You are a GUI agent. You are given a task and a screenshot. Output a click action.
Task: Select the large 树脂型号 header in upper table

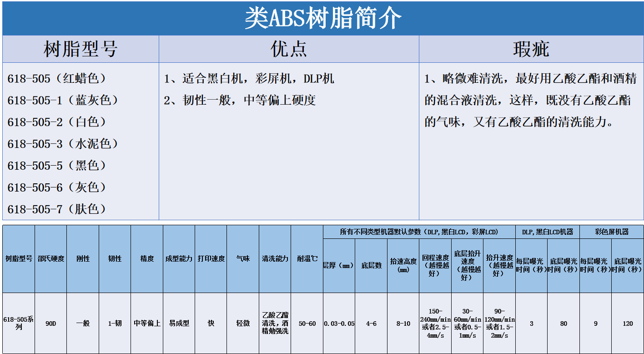point(80,49)
